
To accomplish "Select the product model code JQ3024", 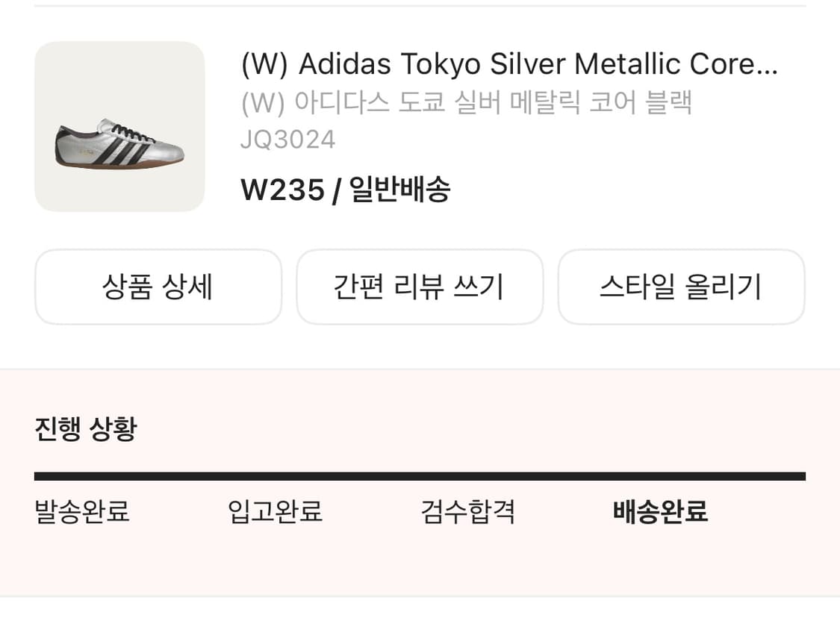I will (287, 139).
